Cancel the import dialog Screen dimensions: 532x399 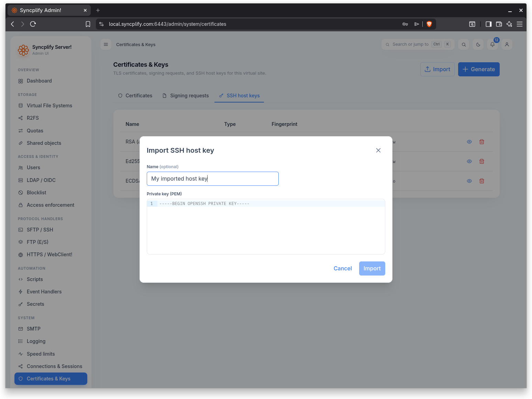[x=343, y=269]
